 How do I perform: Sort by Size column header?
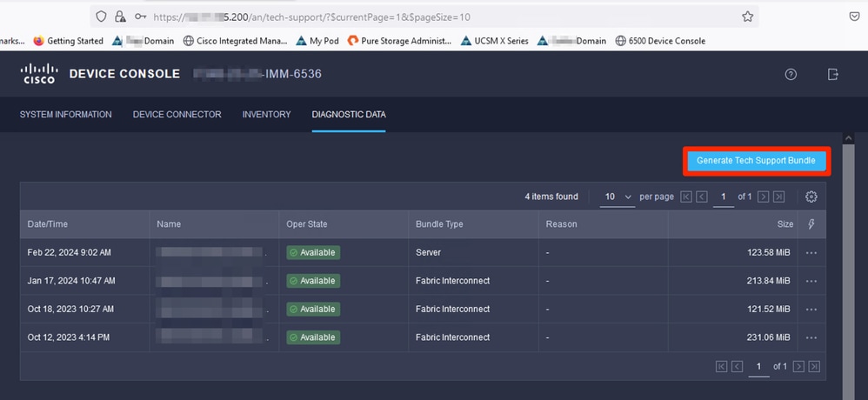[x=732, y=224]
